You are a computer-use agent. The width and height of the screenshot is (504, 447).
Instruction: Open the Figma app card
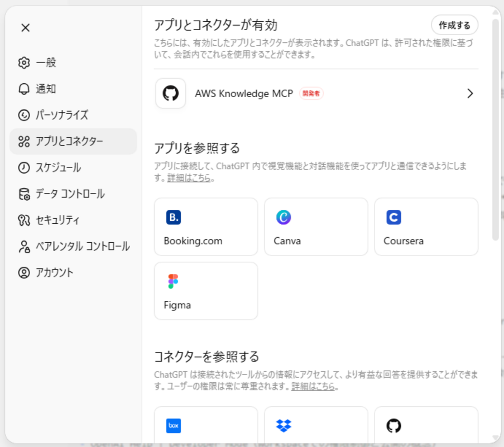[205, 291]
